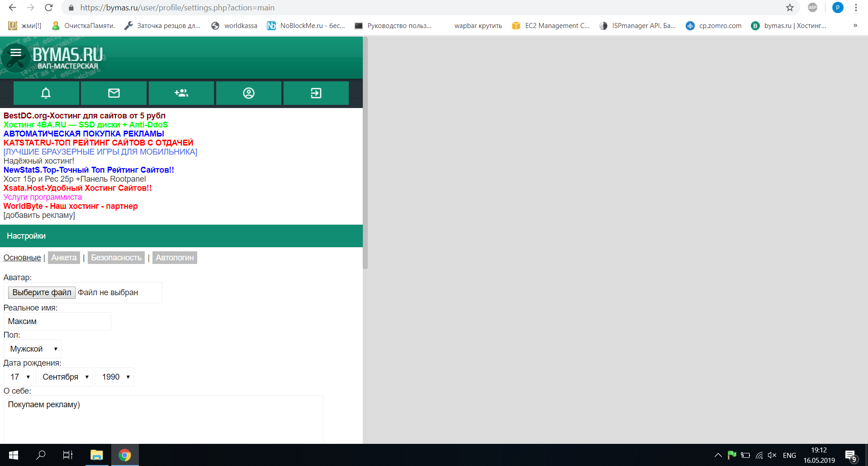Open the Chrome icon in taskbar
This screenshot has width=868, height=466.
tap(125, 455)
